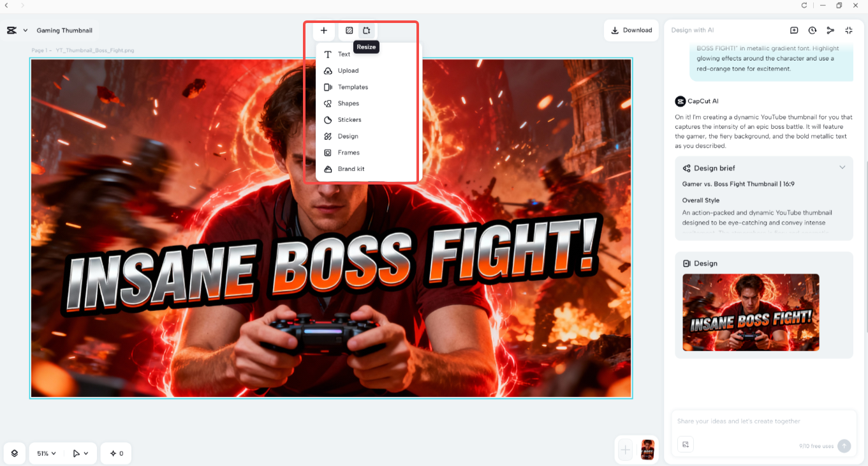Open the credits counter button
This screenshot has height=466, width=868.
pyautogui.click(x=115, y=453)
